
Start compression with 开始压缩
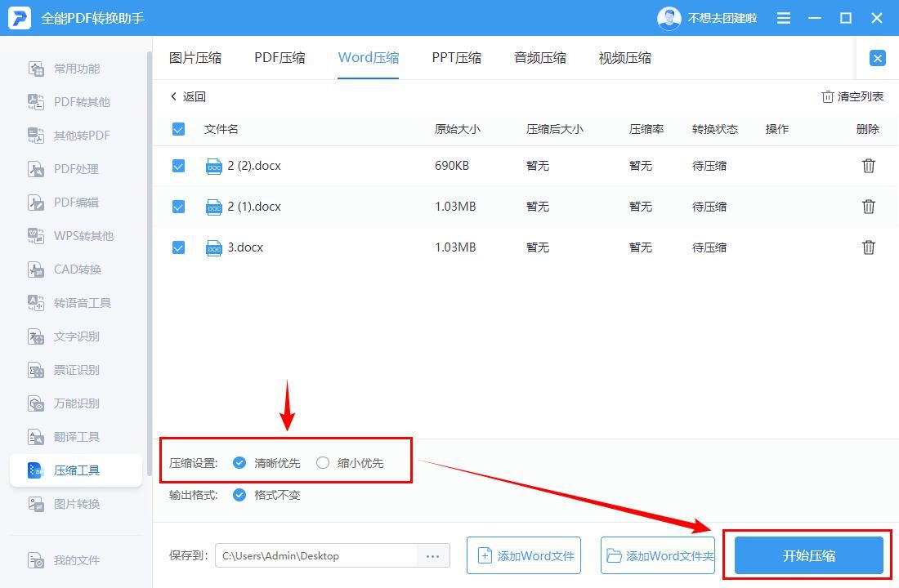(808, 555)
